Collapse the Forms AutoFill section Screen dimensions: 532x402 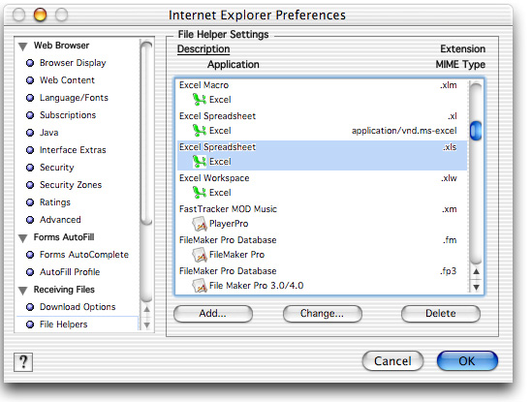tap(22, 238)
